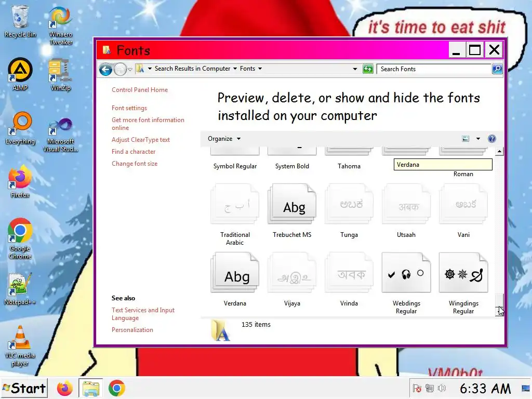Click the Chrome taskbar icon

[x=117, y=389]
